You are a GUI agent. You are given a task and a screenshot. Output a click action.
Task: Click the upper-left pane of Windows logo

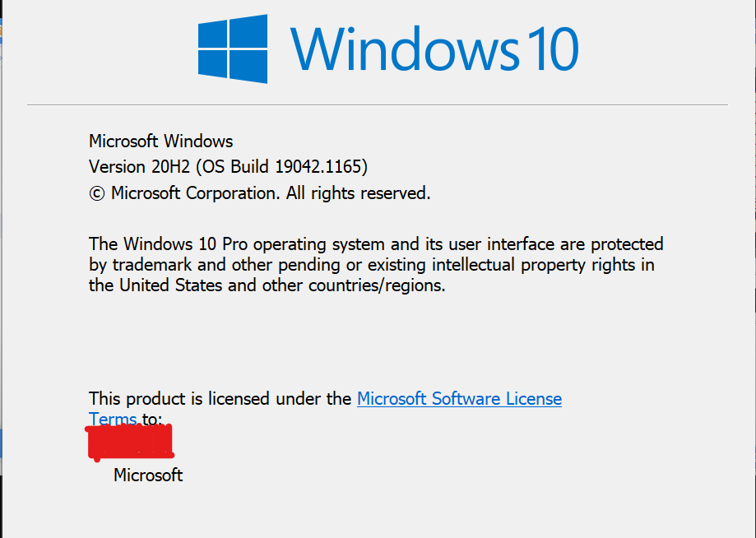(212, 33)
